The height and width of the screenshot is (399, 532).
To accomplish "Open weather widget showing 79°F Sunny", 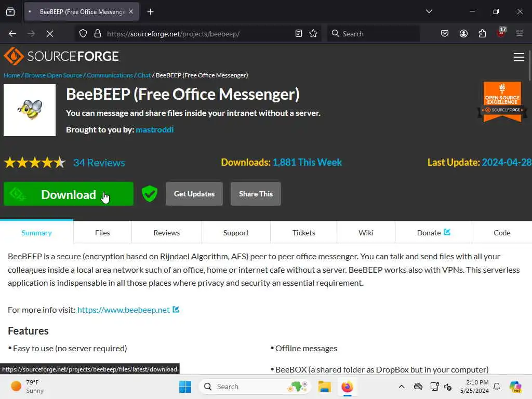I will pos(27,387).
